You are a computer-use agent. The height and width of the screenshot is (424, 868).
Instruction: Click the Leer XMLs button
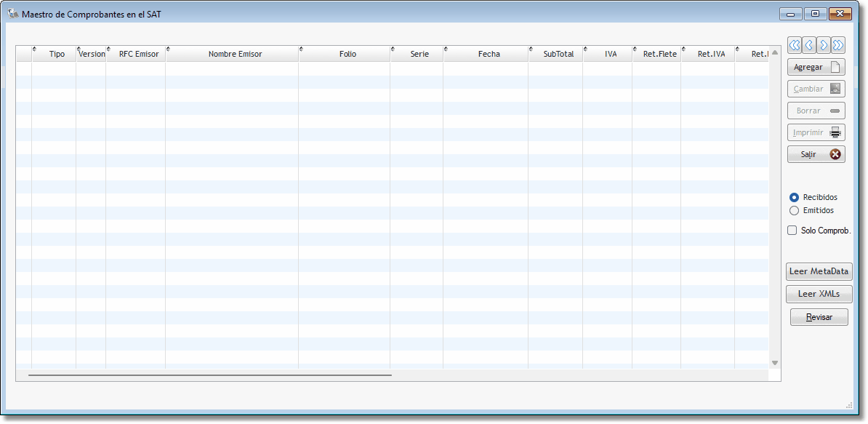(819, 294)
